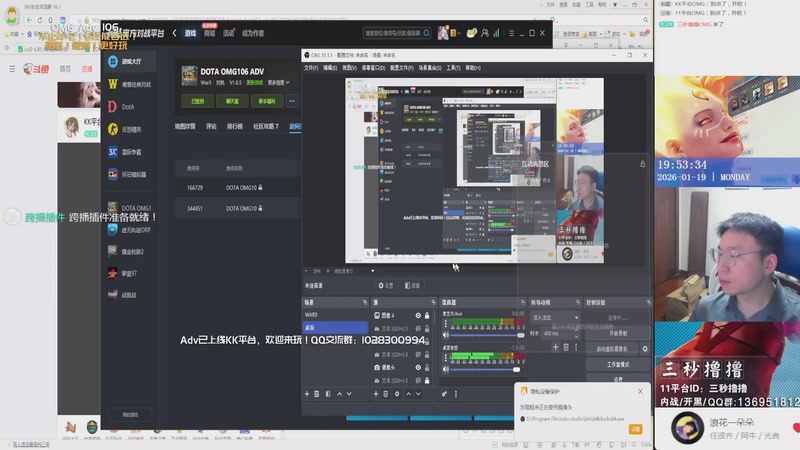
Task: Pop out the Sources dock panel
Action: (433, 302)
